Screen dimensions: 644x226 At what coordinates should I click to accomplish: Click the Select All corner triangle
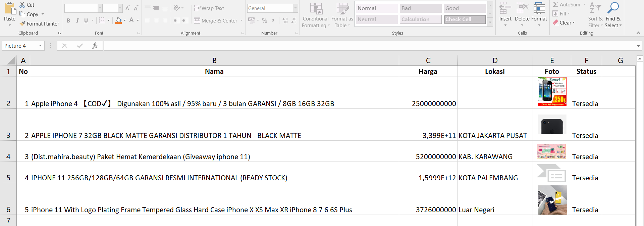pyautogui.click(x=11, y=60)
